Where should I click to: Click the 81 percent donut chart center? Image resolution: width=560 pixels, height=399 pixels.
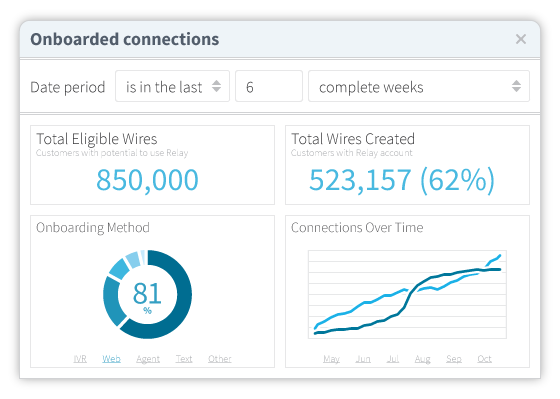pos(147,294)
